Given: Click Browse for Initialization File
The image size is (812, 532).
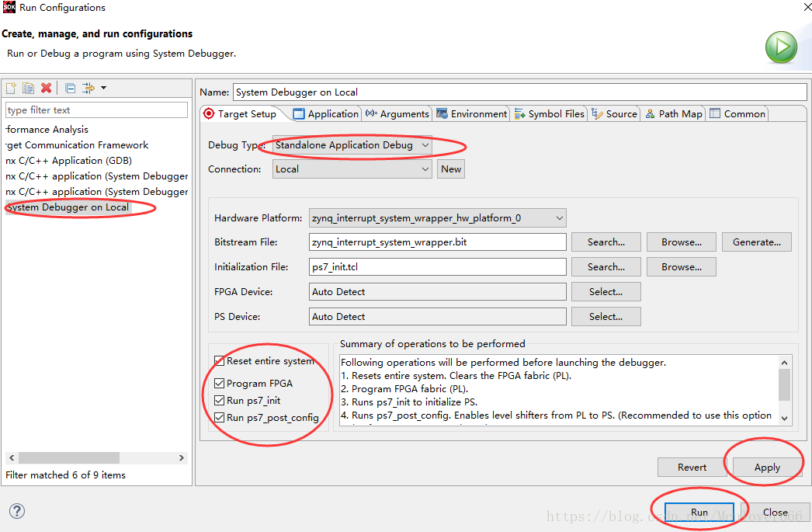Looking at the screenshot, I should 682,267.
